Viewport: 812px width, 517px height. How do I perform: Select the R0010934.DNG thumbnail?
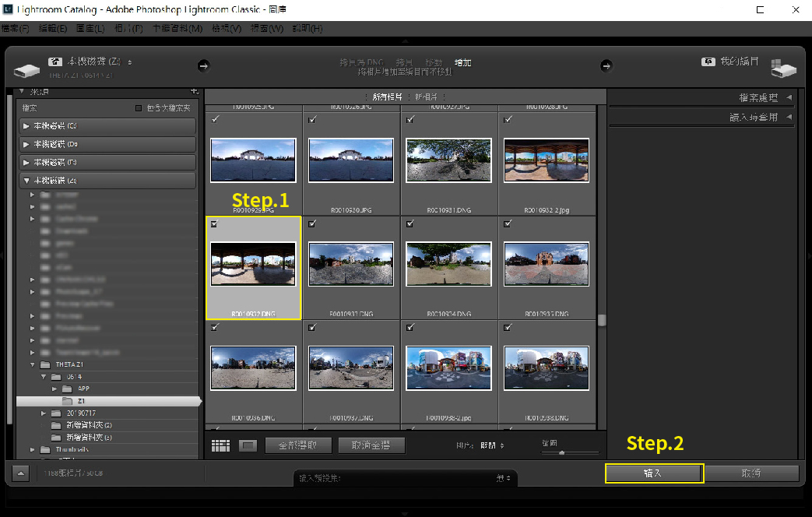click(448, 264)
